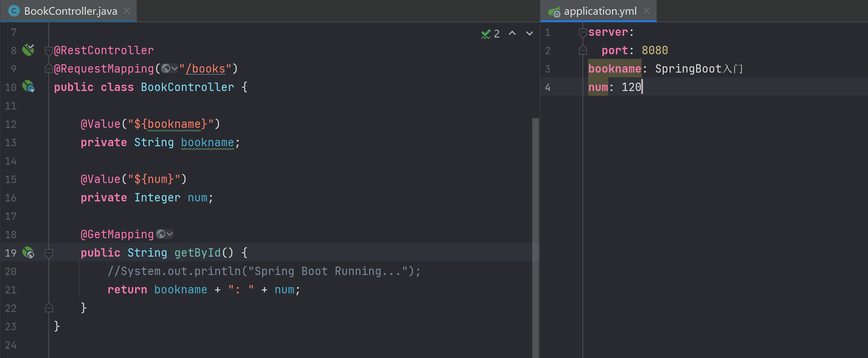This screenshot has height=358, width=868.
Task: Jump to previous highlighted problem with up arrow
Action: pos(512,33)
